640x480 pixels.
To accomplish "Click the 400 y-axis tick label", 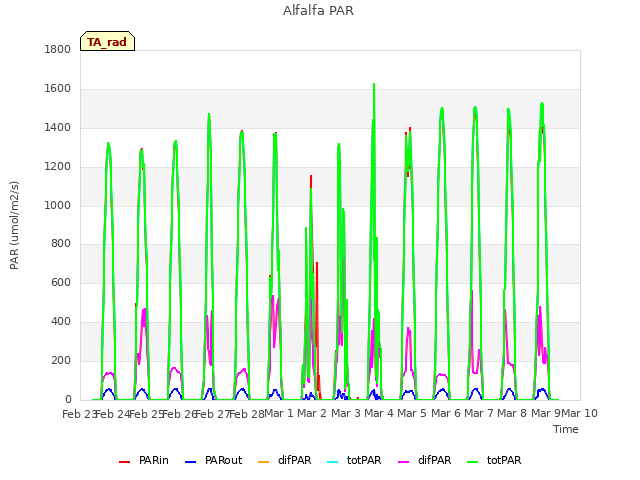I will [x=61, y=322].
